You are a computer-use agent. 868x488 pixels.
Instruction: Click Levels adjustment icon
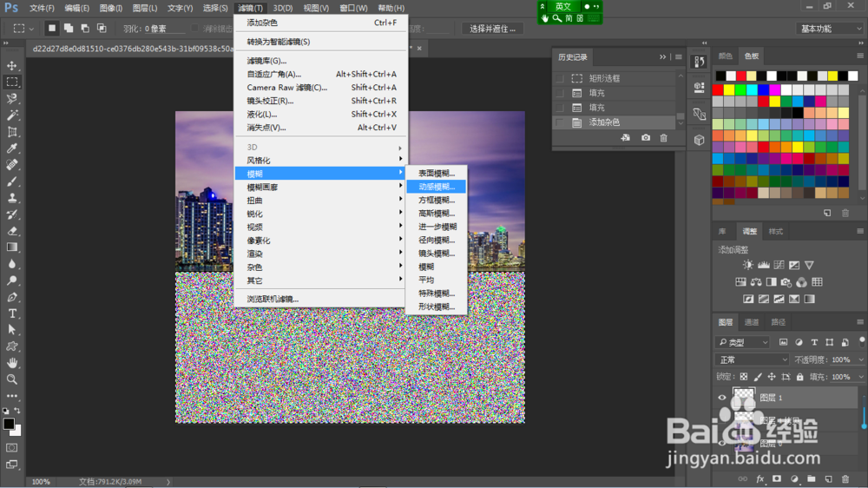pyautogui.click(x=763, y=265)
